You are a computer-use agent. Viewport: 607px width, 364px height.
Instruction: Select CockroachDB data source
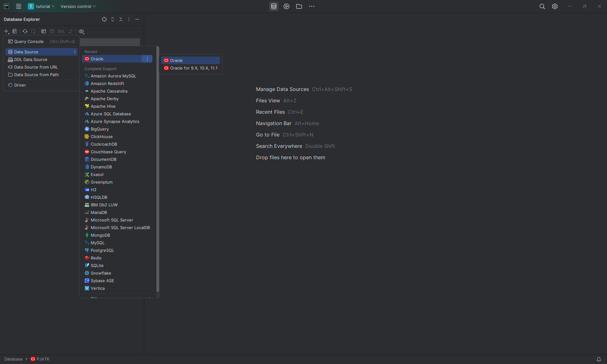click(x=117, y=144)
